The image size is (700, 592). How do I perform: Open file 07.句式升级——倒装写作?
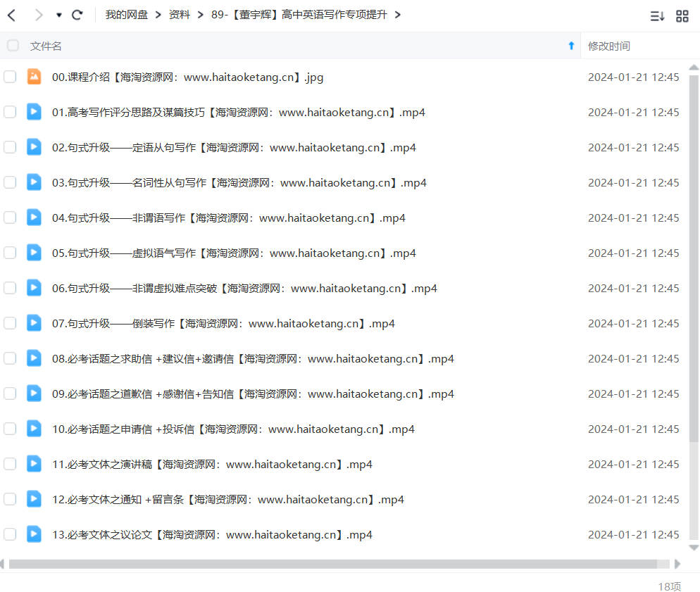coord(223,324)
